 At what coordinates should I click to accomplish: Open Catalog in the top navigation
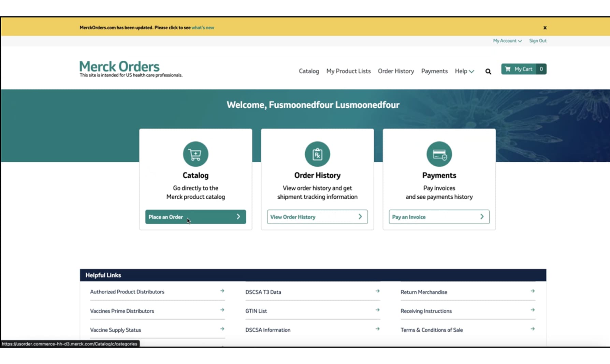(309, 71)
